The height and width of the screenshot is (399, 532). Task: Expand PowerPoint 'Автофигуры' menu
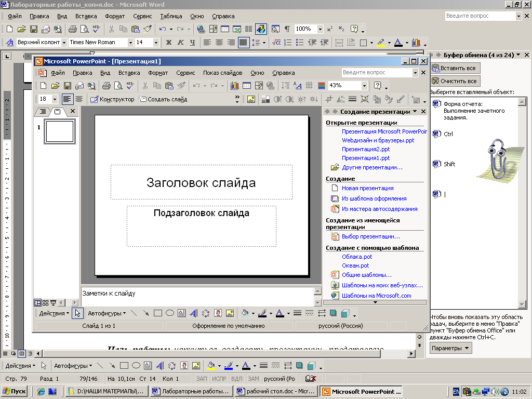pyautogui.click(x=107, y=313)
